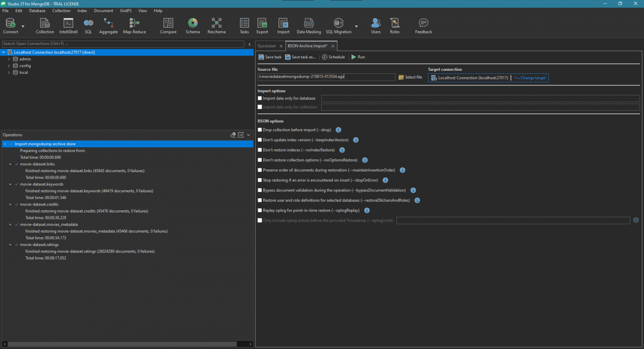Click info icon next to --bypassDocumentValidation option
The height and width of the screenshot is (349, 644).
413,190
